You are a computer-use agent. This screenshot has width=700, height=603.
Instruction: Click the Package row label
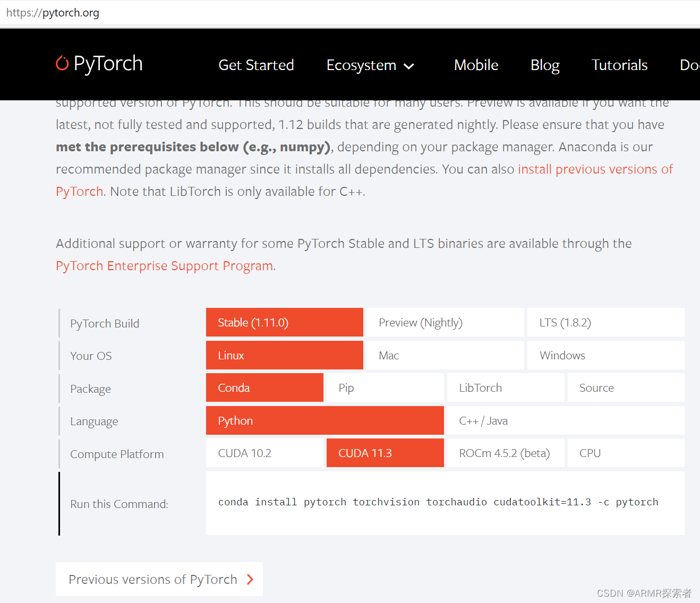click(x=90, y=389)
